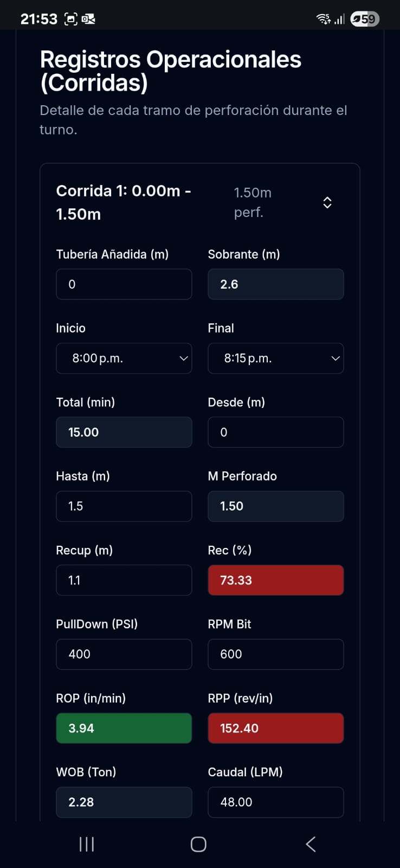This screenshot has width=400, height=868.
Task: Click the PullDown (PSI) input field
Action: pyautogui.click(x=124, y=654)
